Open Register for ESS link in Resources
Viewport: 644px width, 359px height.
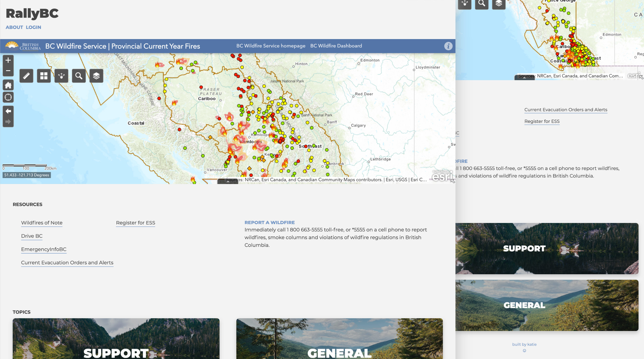[x=136, y=223]
